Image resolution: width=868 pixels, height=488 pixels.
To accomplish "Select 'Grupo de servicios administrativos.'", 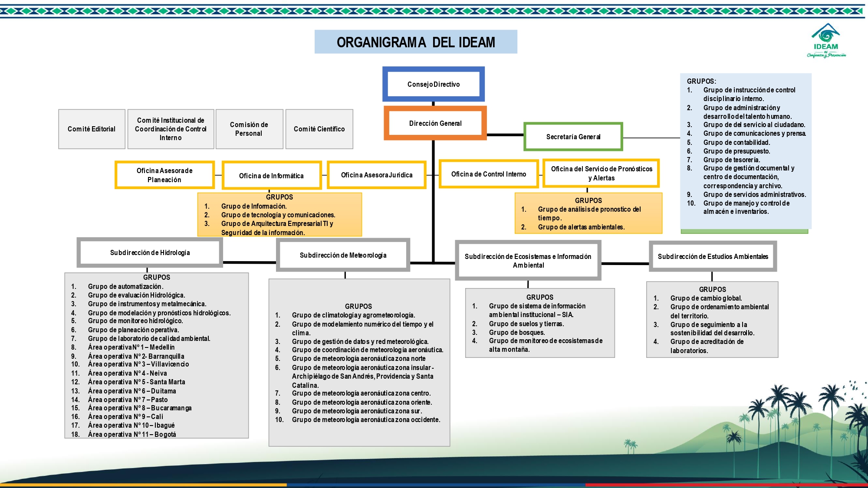I will click(x=755, y=194).
